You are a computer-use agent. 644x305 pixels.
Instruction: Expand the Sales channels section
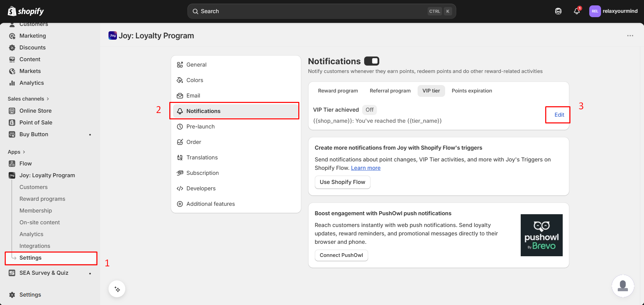[x=29, y=99]
